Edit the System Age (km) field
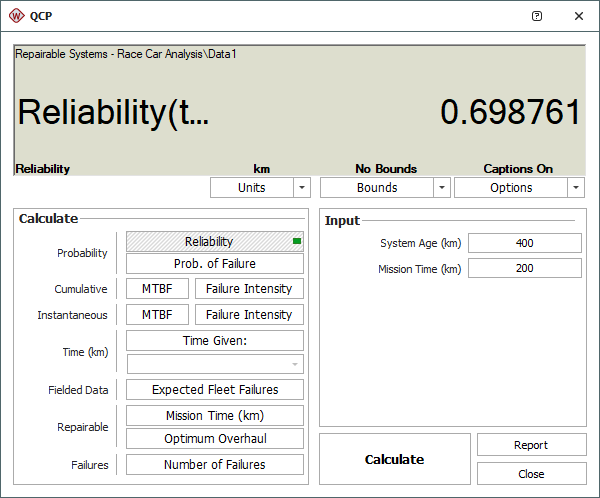The width and height of the screenshot is (600, 498). click(525, 243)
